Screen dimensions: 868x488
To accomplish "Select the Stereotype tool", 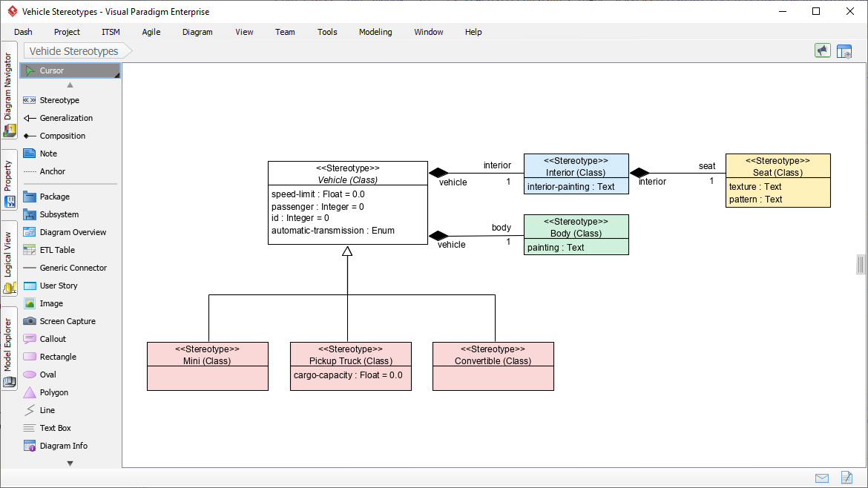I will pyautogui.click(x=56, y=100).
